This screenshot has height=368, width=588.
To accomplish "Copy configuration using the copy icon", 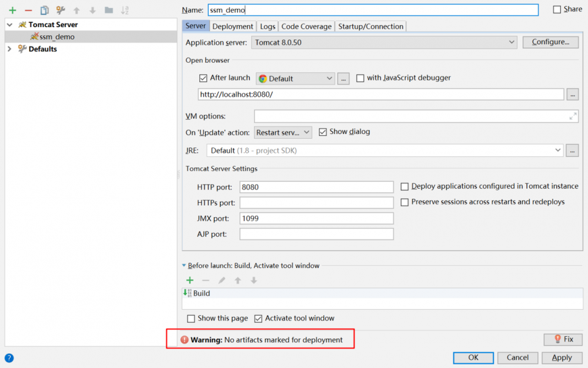I will tap(44, 10).
